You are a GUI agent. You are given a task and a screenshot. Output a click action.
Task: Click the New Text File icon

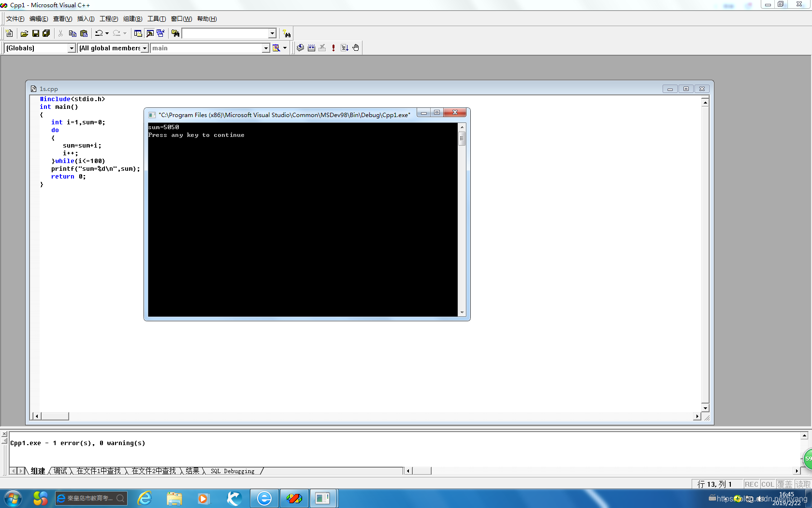(9, 33)
